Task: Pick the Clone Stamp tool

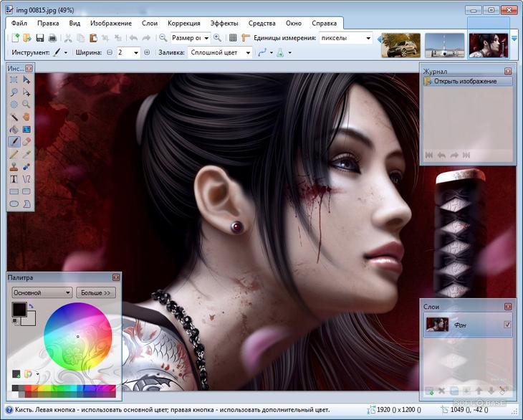Action: [x=14, y=166]
